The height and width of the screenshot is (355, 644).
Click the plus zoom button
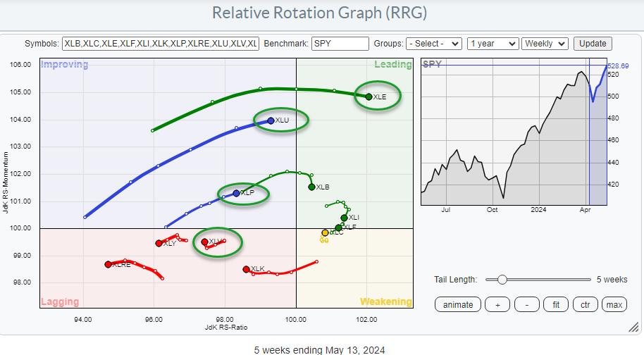496,304
